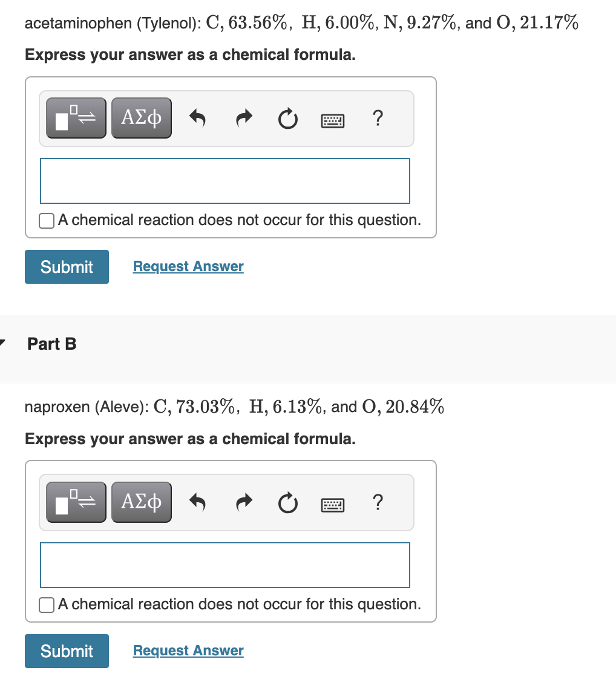Viewport: 616px width, 691px height.
Task: Open Request Answer for the Aleve question
Action: coord(188,650)
